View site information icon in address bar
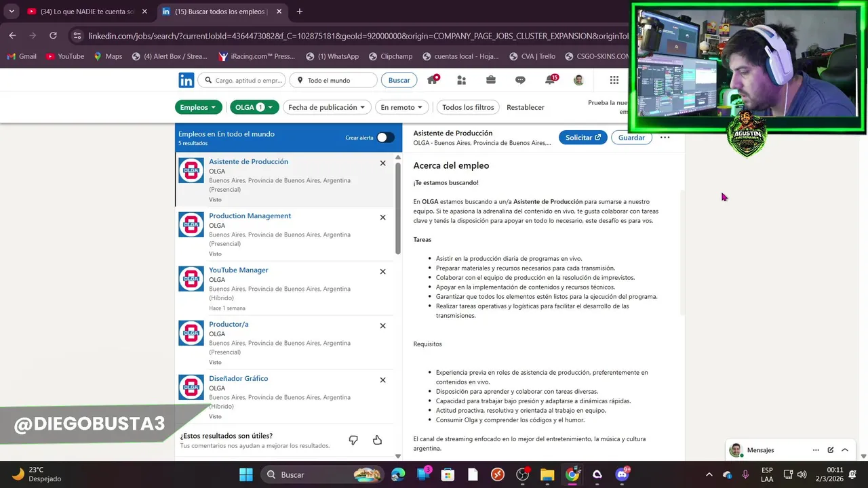The image size is (868, 488). [x=77, y=35]
